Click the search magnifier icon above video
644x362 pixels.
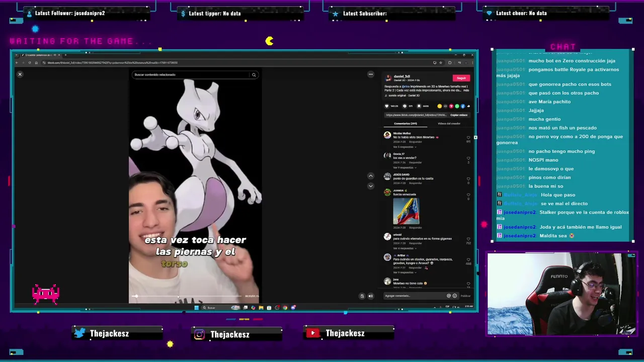pyautogui.click(x=254, y=75)
